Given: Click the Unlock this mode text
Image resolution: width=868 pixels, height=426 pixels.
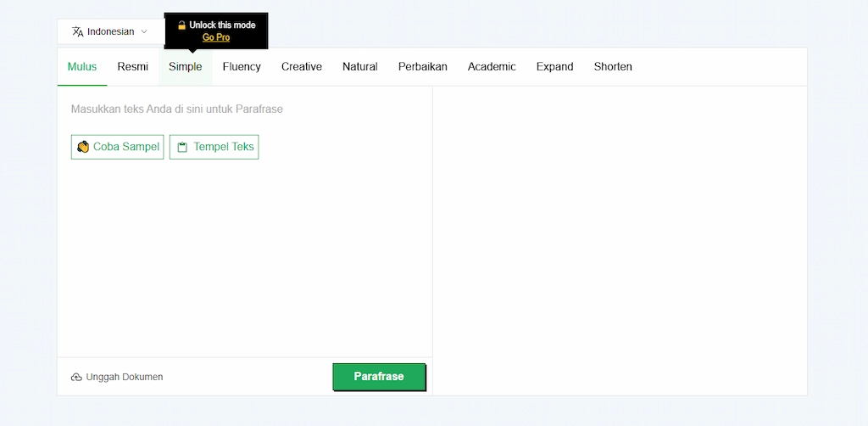Looking at the screenshot, I should (x=223, y=25).
